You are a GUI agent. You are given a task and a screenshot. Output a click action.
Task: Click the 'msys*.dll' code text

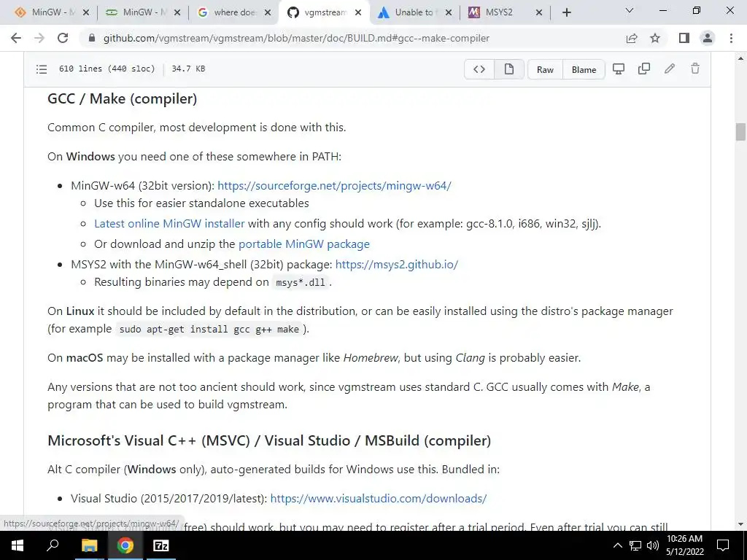tap(301, 282)
